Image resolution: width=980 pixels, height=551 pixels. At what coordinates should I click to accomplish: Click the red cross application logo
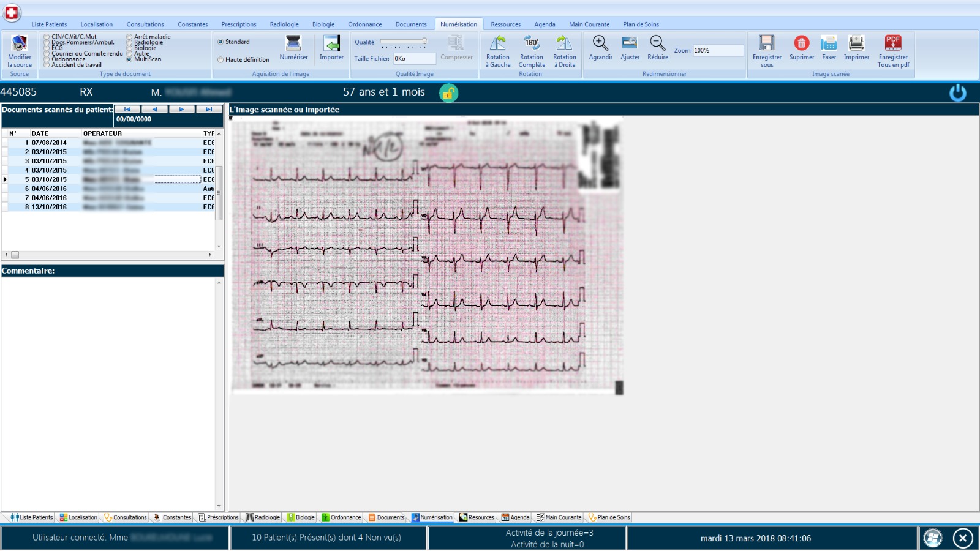coord(12,12)
